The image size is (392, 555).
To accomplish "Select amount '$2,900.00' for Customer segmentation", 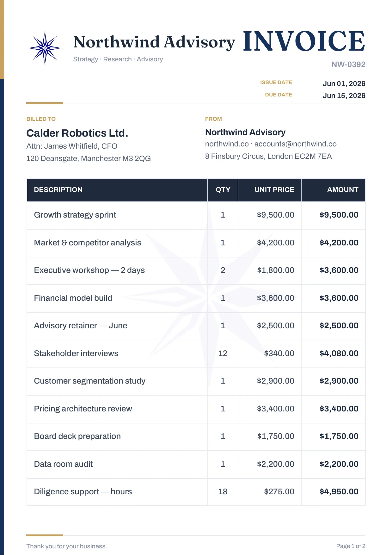I will 339,381.
